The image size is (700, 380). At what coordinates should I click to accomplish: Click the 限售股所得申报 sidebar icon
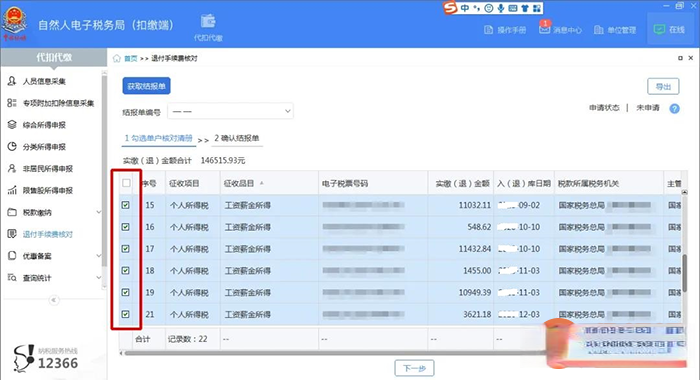(12, 190)
